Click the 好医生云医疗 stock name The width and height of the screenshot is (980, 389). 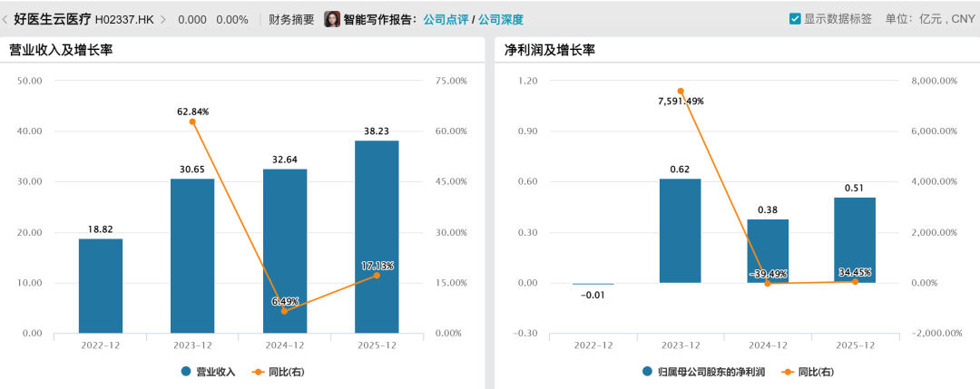pyautogui.click(x=52, y=19)
